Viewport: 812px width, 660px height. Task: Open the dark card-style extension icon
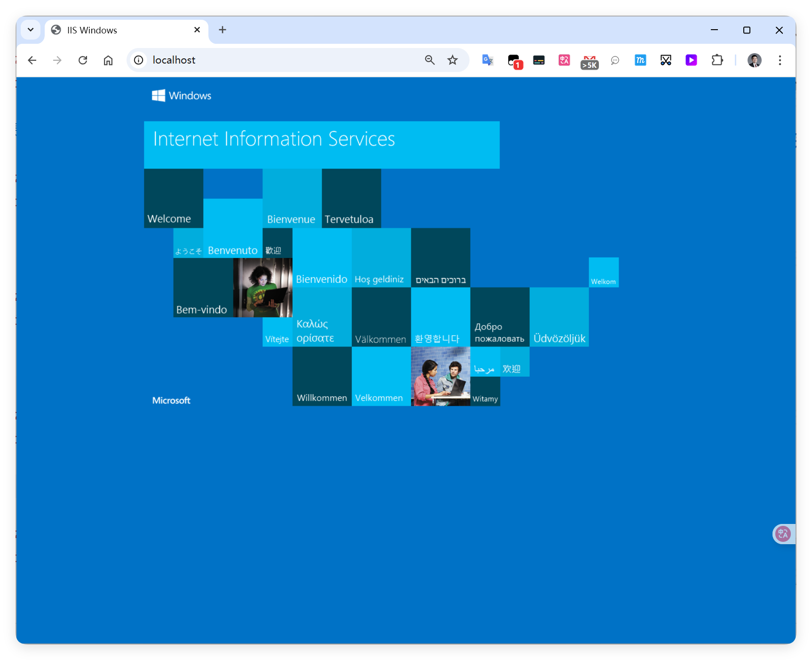click(x=539, y=60)
